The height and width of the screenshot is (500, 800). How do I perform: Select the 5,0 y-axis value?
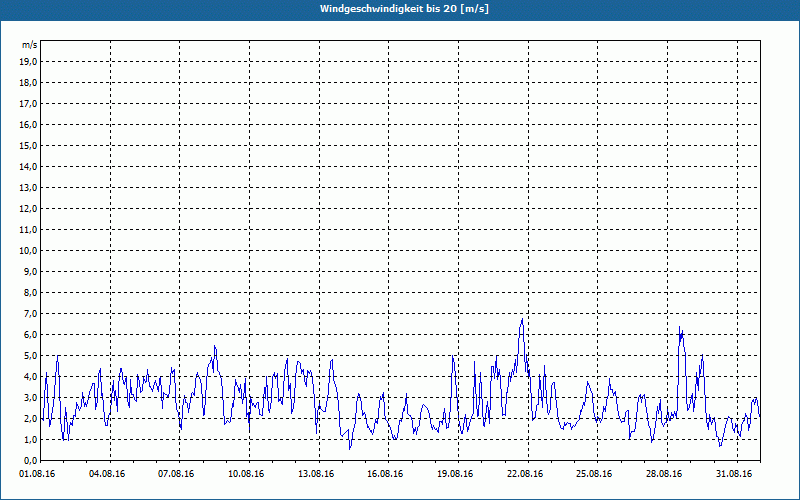[30, 356]
